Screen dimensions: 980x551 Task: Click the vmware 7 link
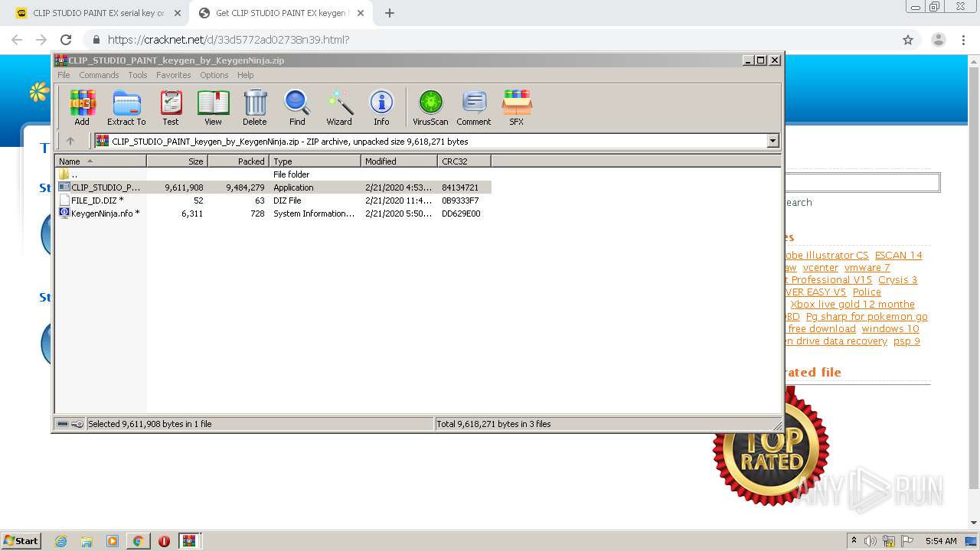pos(867,268)
